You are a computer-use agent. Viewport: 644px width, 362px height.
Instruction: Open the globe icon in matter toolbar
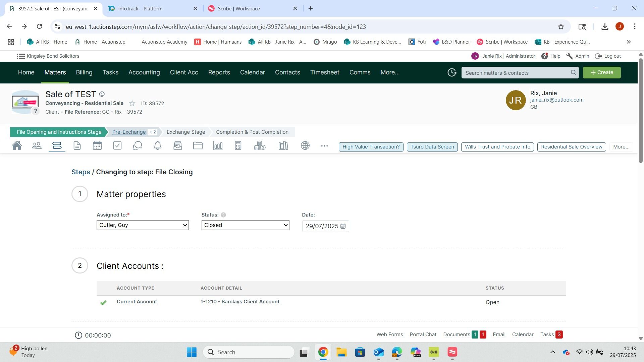point(305,146)
